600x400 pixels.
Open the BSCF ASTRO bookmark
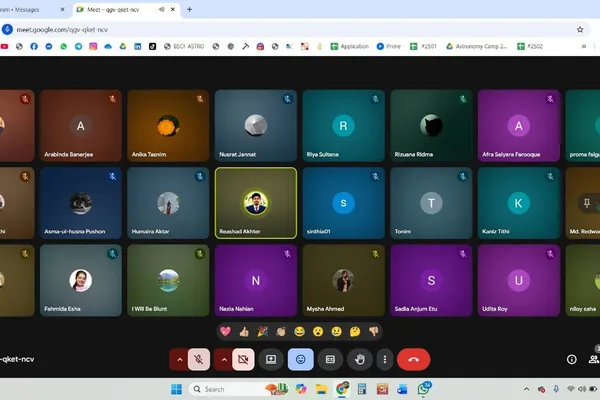(184, 46)
